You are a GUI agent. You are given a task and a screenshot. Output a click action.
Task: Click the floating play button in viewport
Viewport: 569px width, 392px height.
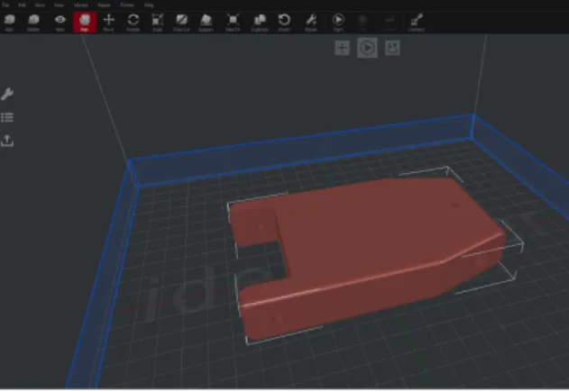tap(367, 48)
